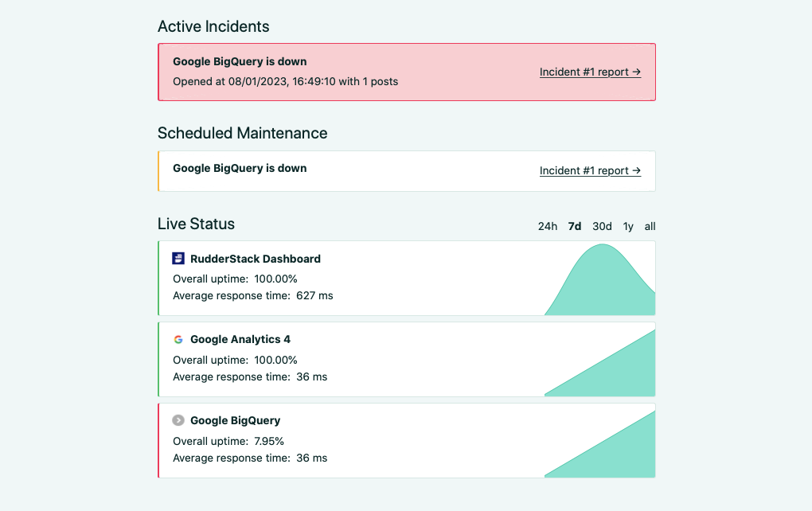Viewport: 812px width, 511px height.
Task: Select the 7d time range
Action: point(574,226)
